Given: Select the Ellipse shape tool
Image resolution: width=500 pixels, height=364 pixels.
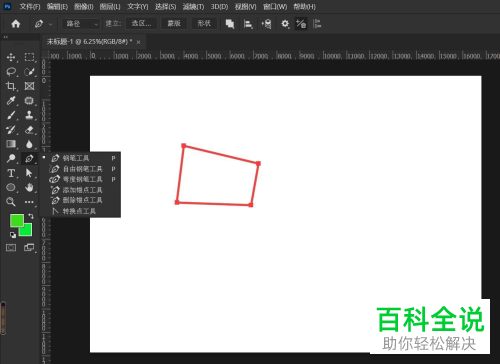Looking at the screenshot, I should point(11,187).
